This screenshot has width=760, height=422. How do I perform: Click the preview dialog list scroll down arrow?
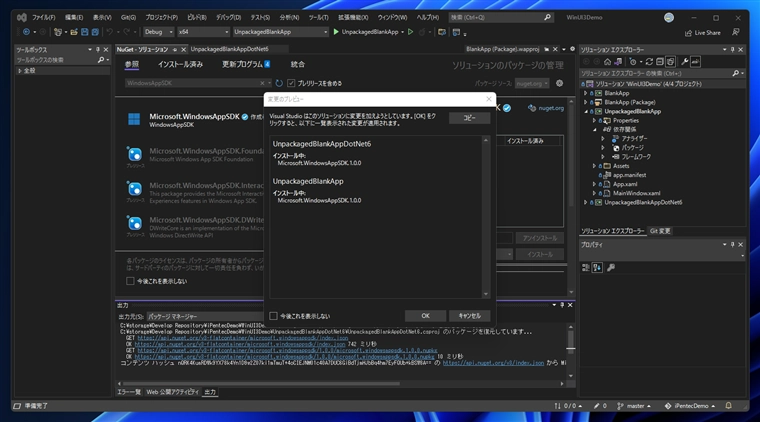pyautogui.click(x=486, y=294)
